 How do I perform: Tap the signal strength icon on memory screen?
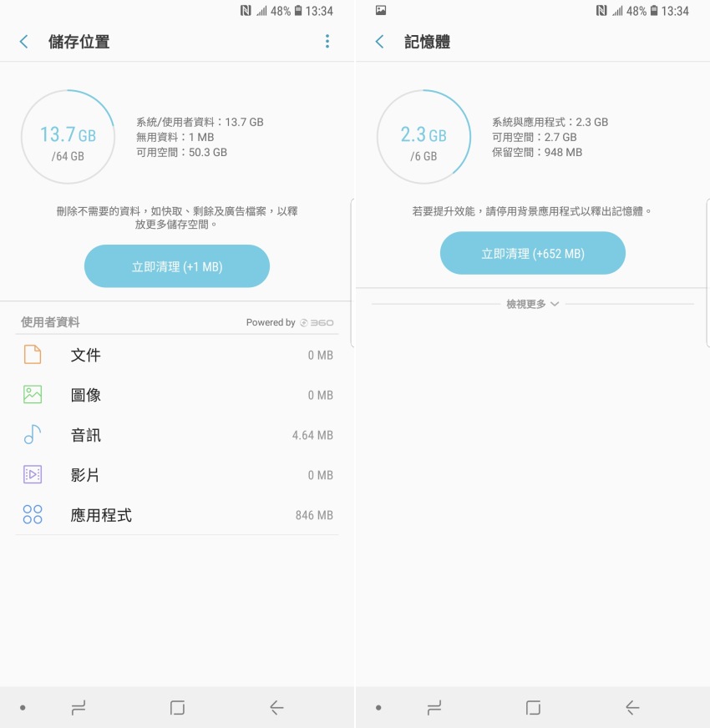point(617,11)
